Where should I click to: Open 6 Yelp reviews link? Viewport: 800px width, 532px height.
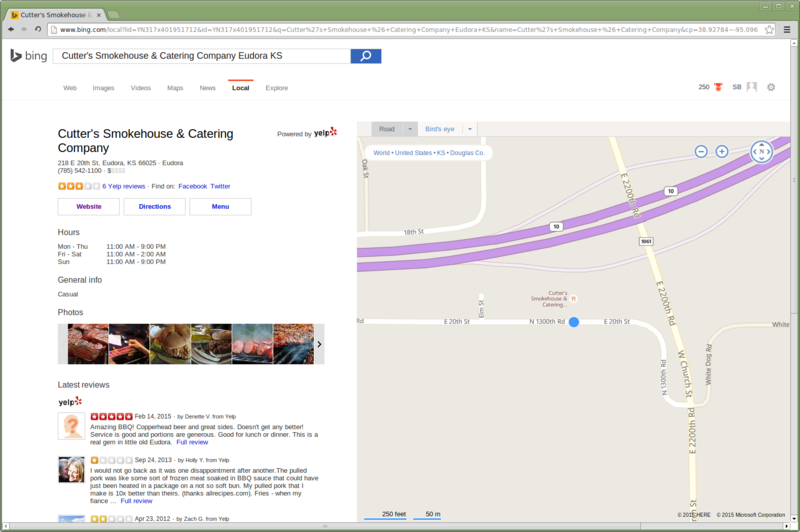pyautogui.click(x=123, y=186)
